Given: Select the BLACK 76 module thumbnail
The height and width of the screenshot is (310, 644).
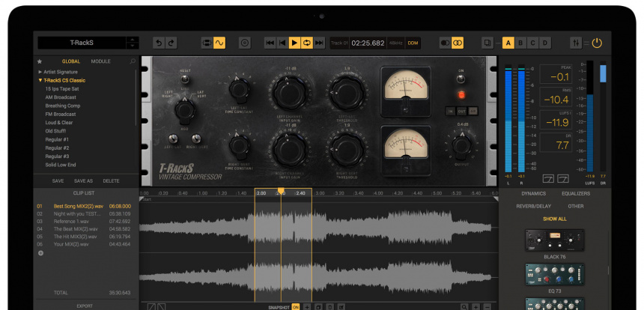Looking at the screenshot, I should (x=554, y=240).
